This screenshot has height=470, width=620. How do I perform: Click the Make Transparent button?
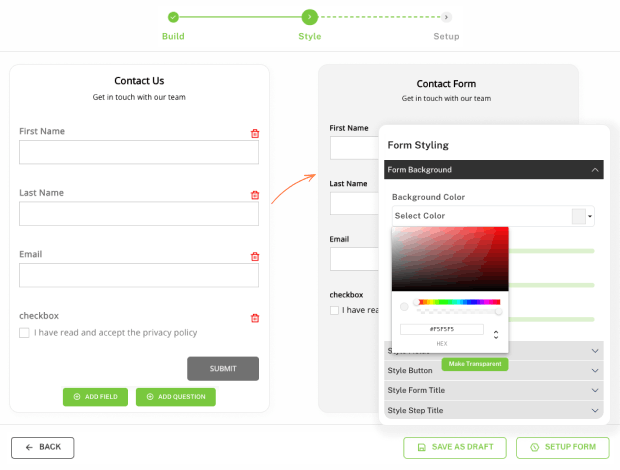click(475, 364)
